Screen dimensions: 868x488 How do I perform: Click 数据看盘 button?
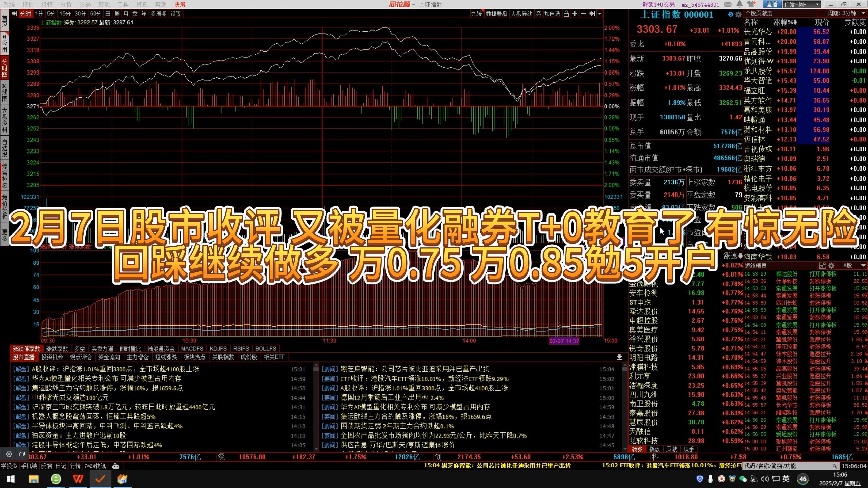(496, 14)
